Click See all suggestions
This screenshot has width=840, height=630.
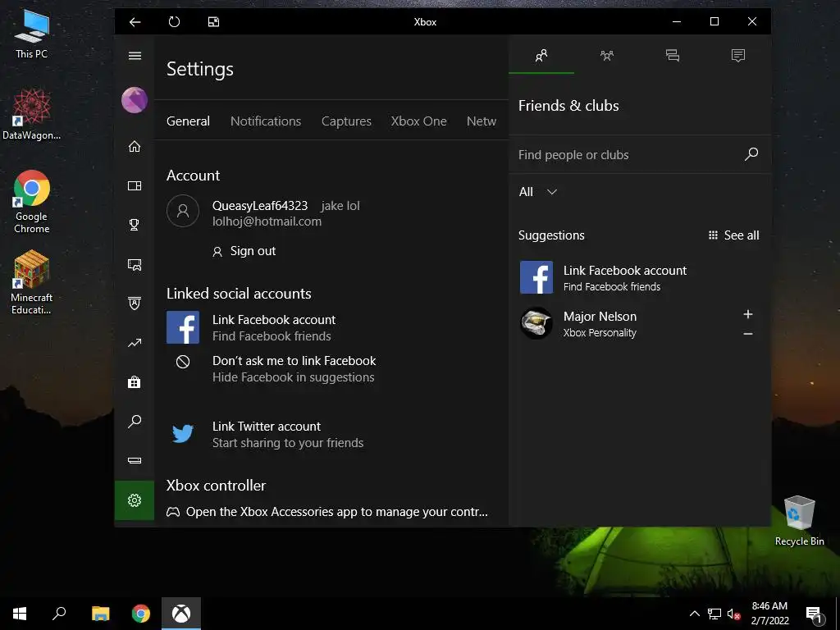click(734, 235)
